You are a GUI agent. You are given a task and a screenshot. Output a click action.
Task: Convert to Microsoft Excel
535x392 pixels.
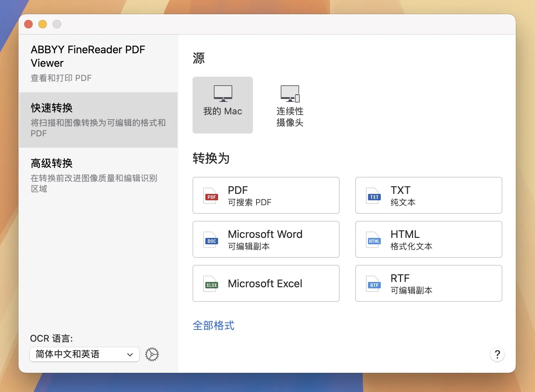266,283
